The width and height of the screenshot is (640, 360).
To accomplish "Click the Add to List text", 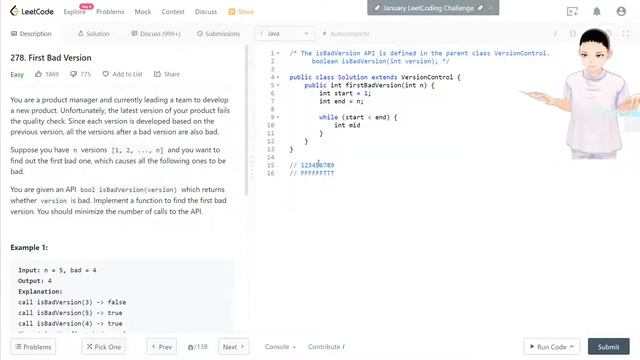I will tap(127, 74).
